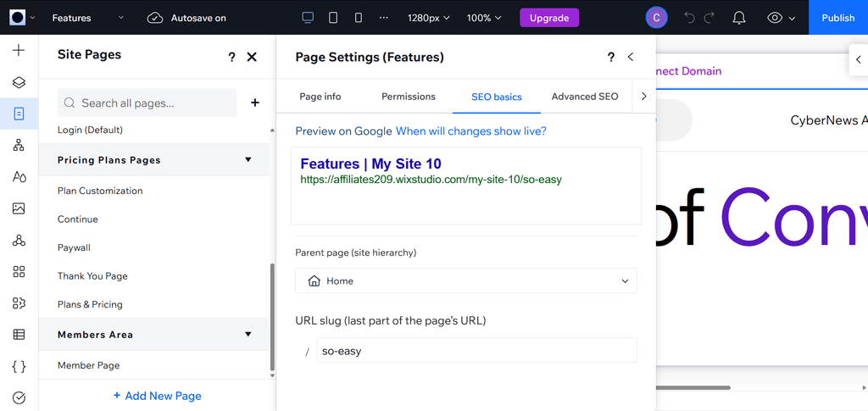Open the Layers panel
The image size is (868, 411).
pos(19,82)
